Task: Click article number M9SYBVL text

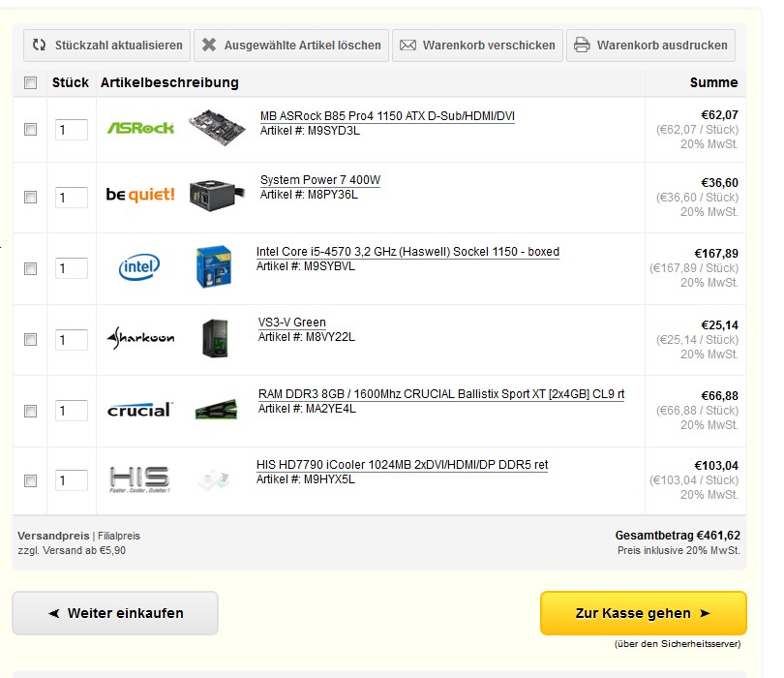Action: coord(329,266)
